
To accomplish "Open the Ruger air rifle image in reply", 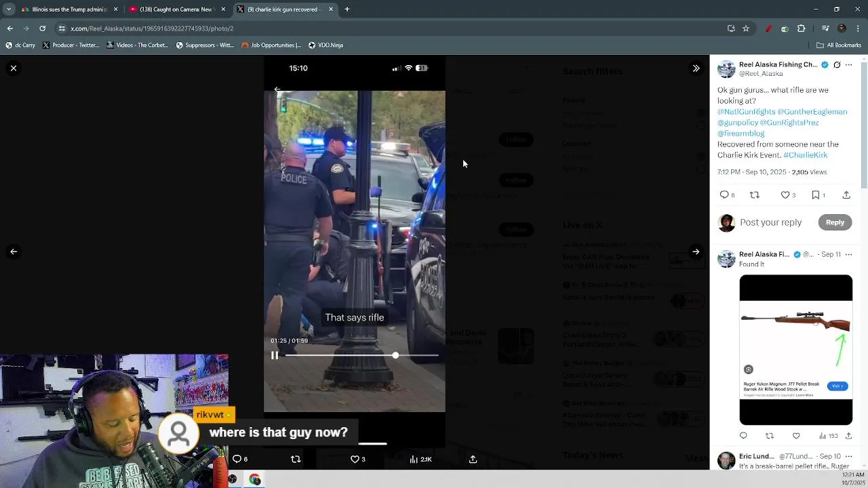I will [x=796, y=350].
